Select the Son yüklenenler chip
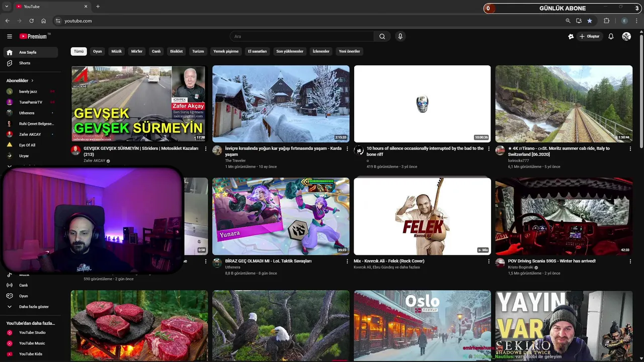 [290, 51]
